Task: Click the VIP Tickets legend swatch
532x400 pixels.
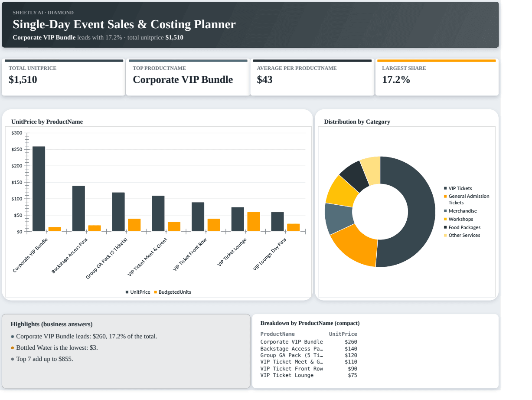Action: [445, 188]
